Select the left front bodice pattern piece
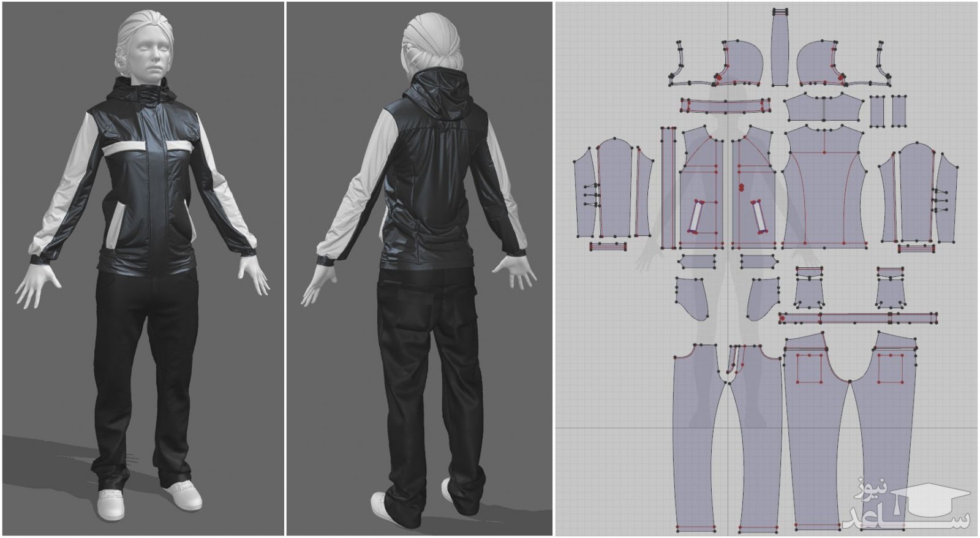Viewport: 980px width, 538px height. (x=701, y=187)
